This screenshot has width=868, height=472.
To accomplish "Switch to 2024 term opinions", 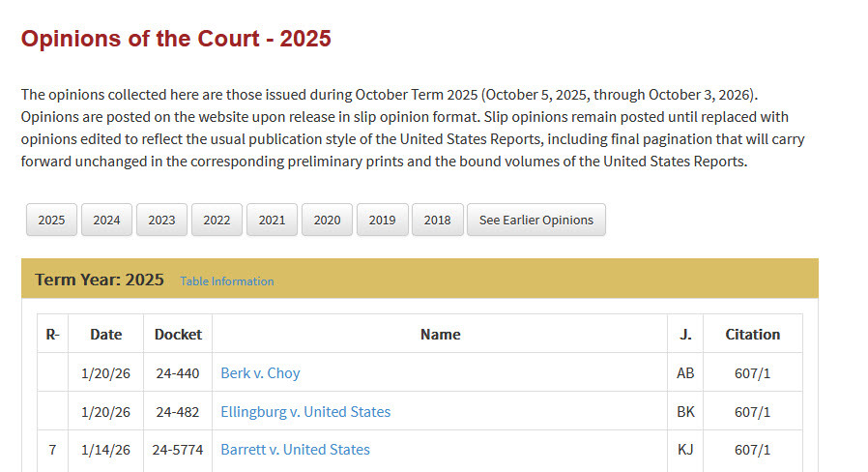I will (x=106, y=220).
